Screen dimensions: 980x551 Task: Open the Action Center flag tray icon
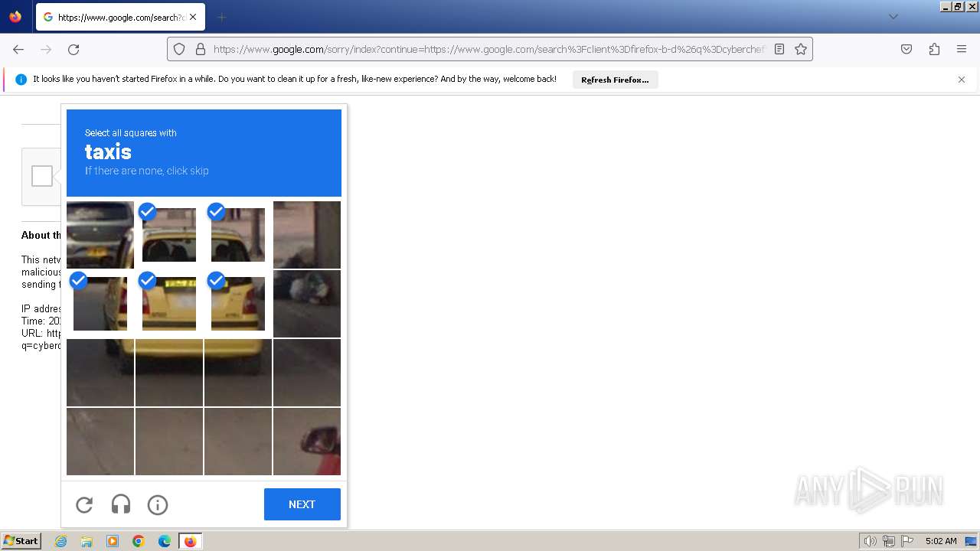907,541
